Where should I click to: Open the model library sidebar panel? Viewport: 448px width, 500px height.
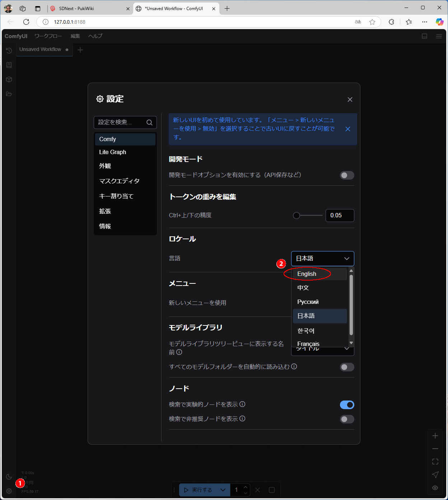[9, 79]
